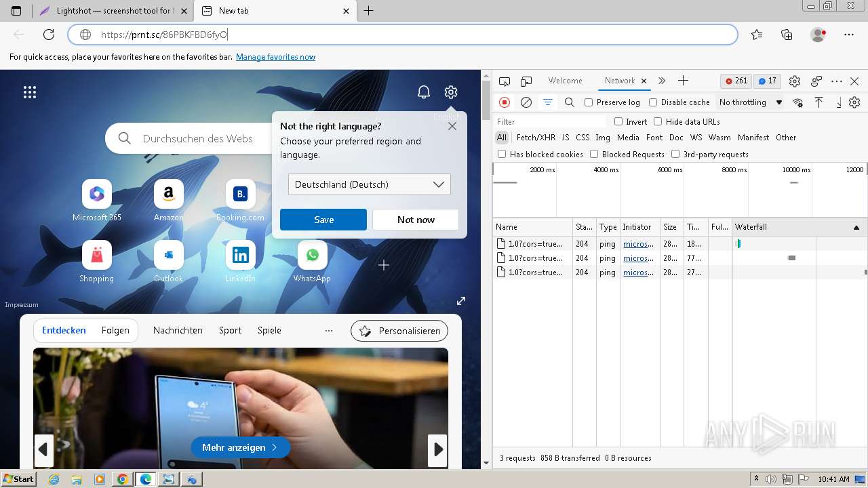Select the Img filter type

tap(603, 138)
